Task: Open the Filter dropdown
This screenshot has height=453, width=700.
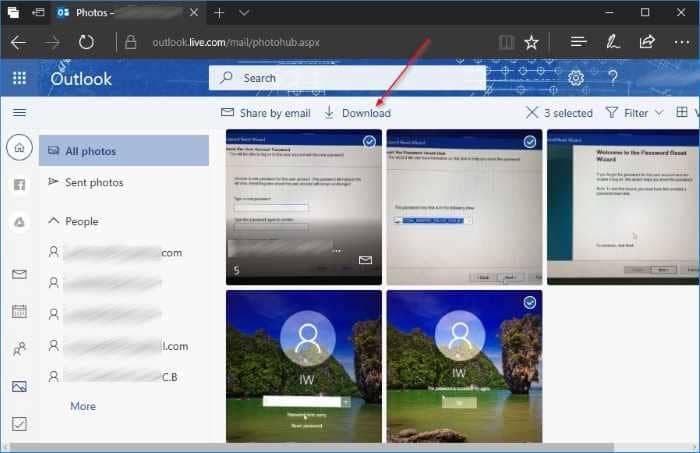Action: (x=634, y=113)
